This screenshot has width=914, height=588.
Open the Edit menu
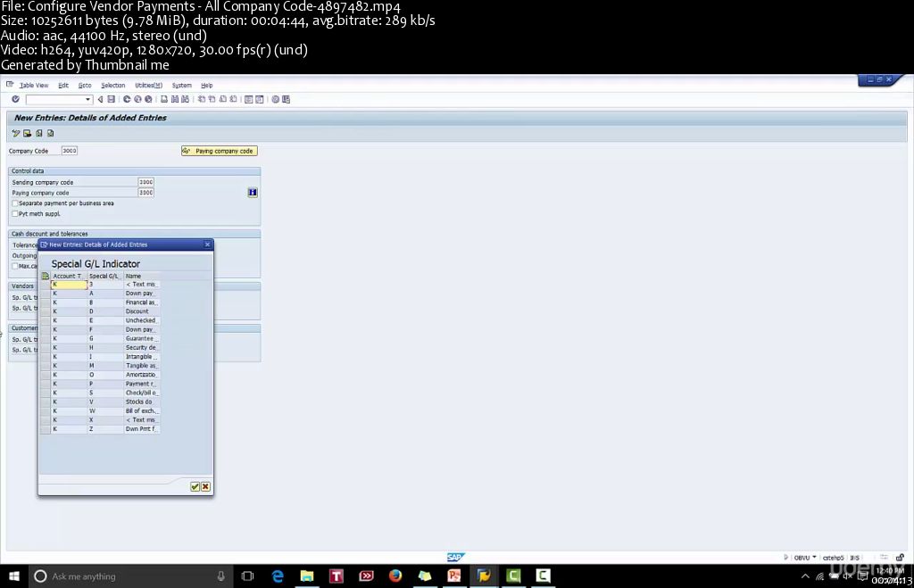(x=63, y=85)
